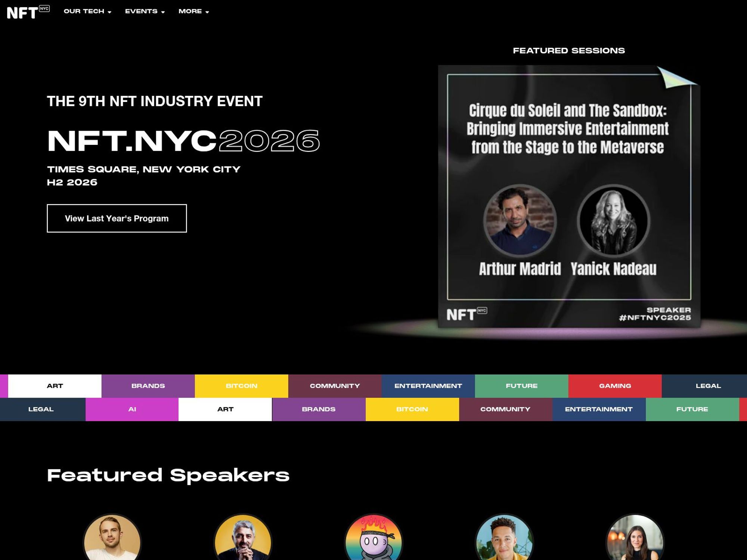
Task: Open the OUR TECH dropdown
Action: click(x=87, y=11)
